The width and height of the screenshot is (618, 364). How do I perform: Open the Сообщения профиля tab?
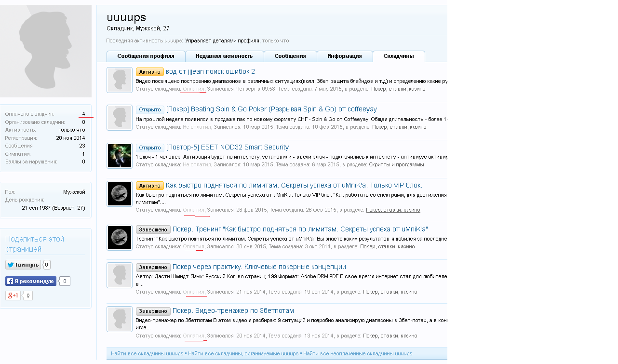(146, 56)
